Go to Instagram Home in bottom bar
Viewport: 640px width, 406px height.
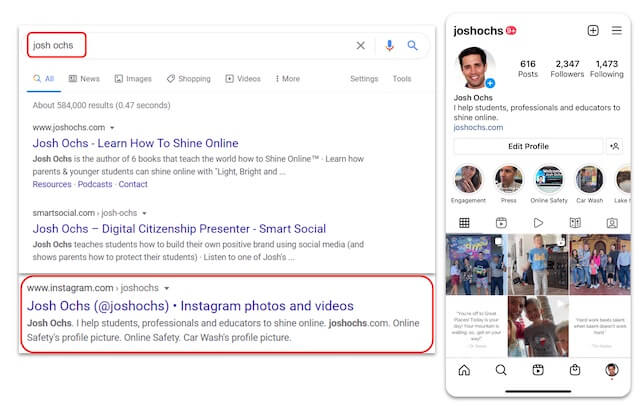(x=464, y=370)
